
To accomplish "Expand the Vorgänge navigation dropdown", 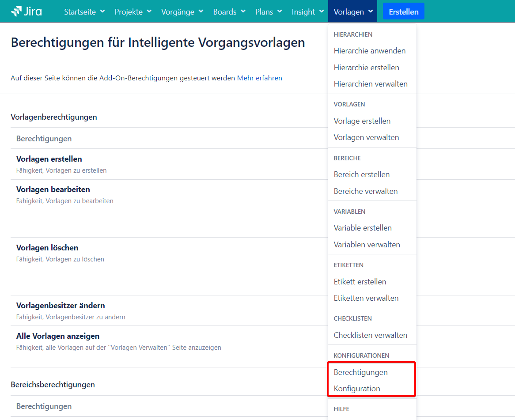I will [x=182, y=12].
